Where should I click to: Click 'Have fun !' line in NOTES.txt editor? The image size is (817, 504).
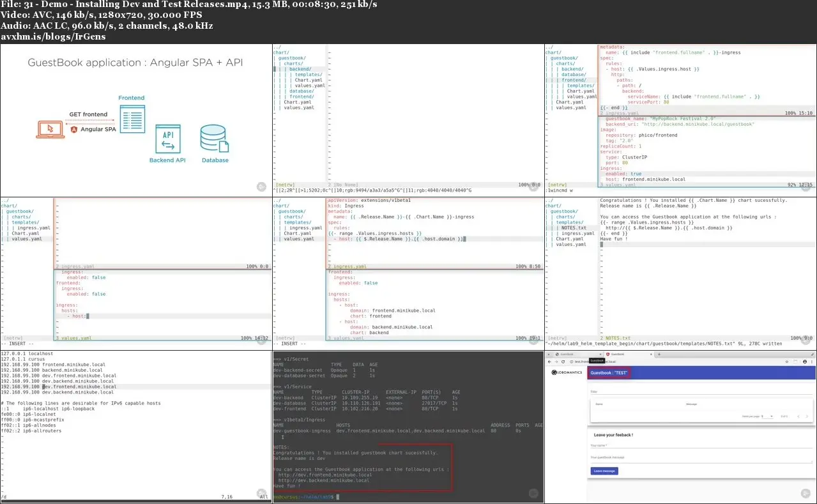(x=614, y=239)
